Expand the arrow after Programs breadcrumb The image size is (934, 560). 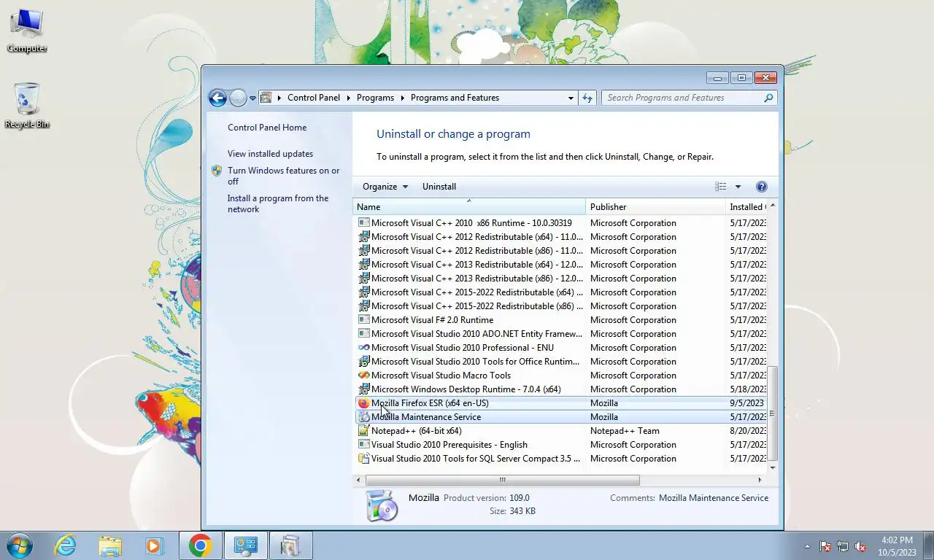[402, 98]
